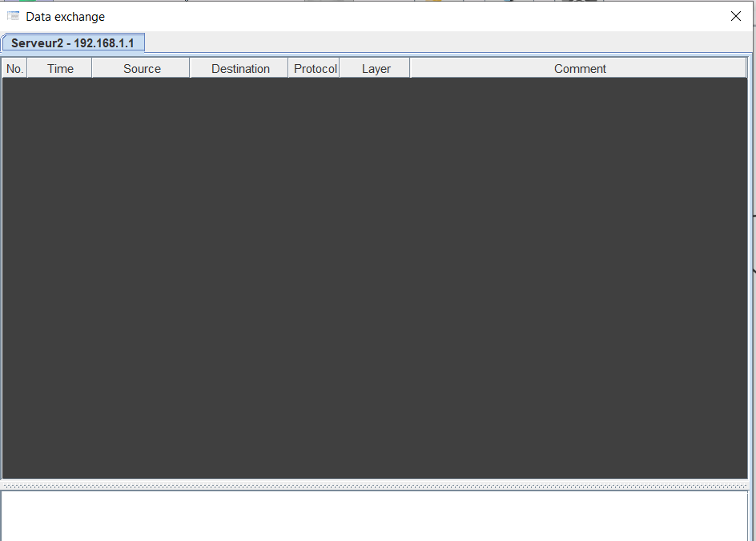Sort by the Time column header
Viewport: 756px width, 541px height.
(60, 69)
